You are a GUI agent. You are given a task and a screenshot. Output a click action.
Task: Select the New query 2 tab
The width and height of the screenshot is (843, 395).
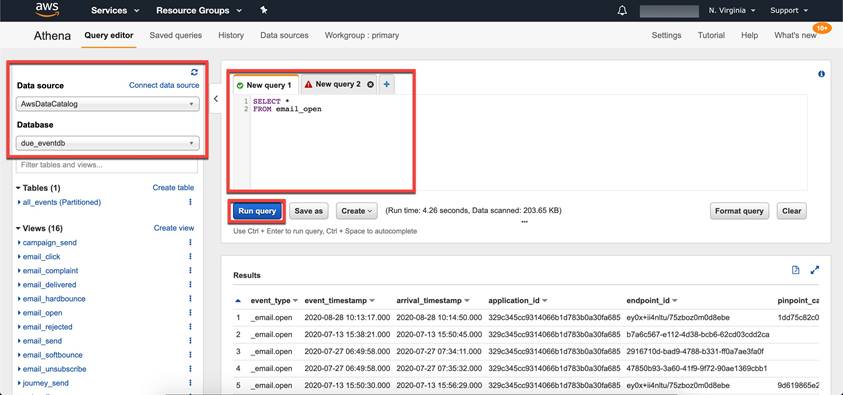click(x=338, y=84)
